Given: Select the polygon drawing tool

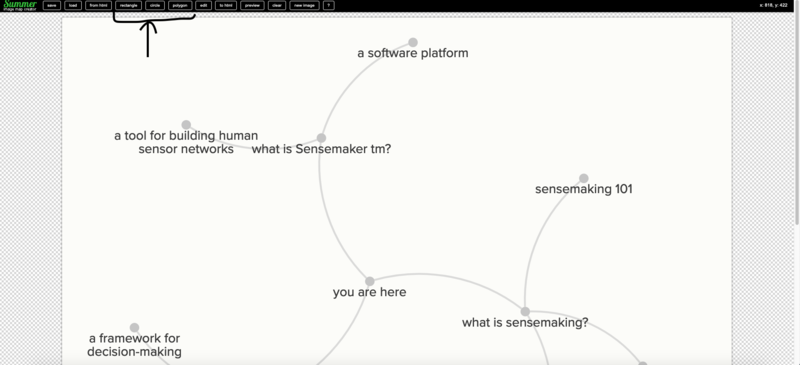Looking at the screenshot, I should pyautogui.click(x=180, y=6).
